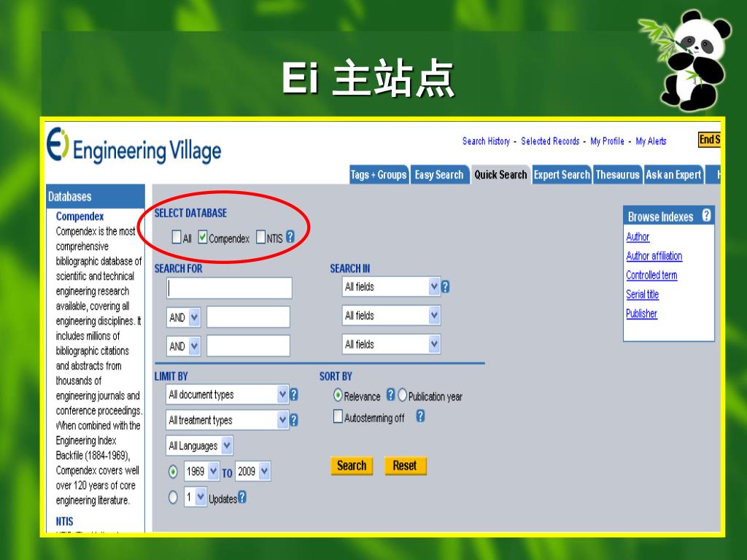Open the first All fields dropdown
Screen dimensions: 747x560
(391, 287)
